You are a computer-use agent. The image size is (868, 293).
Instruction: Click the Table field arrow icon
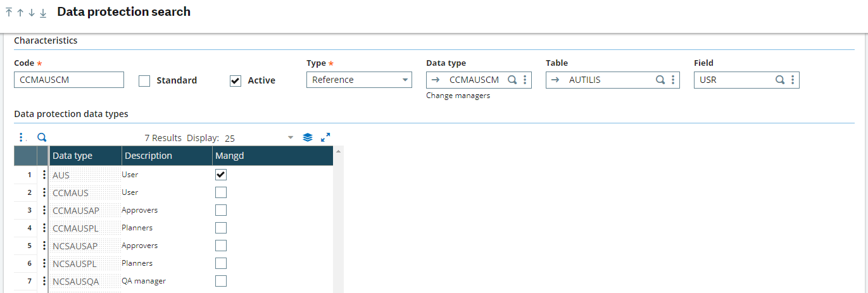point(555,80)
